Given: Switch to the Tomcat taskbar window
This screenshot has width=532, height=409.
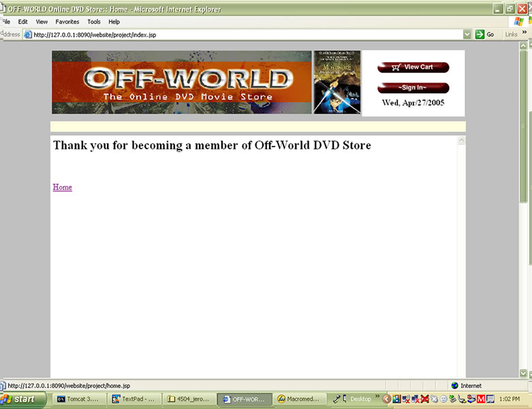Looking at the screenshot, I should coord(80,399).
